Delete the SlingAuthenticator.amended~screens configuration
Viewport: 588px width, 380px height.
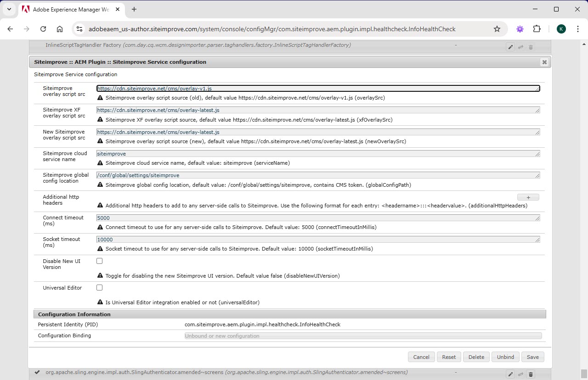531,374
